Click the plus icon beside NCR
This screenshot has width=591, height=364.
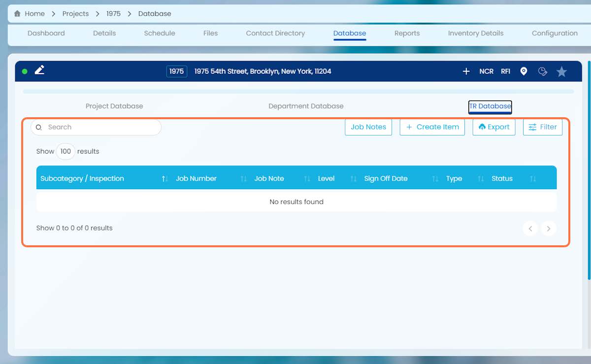[466, 71]
